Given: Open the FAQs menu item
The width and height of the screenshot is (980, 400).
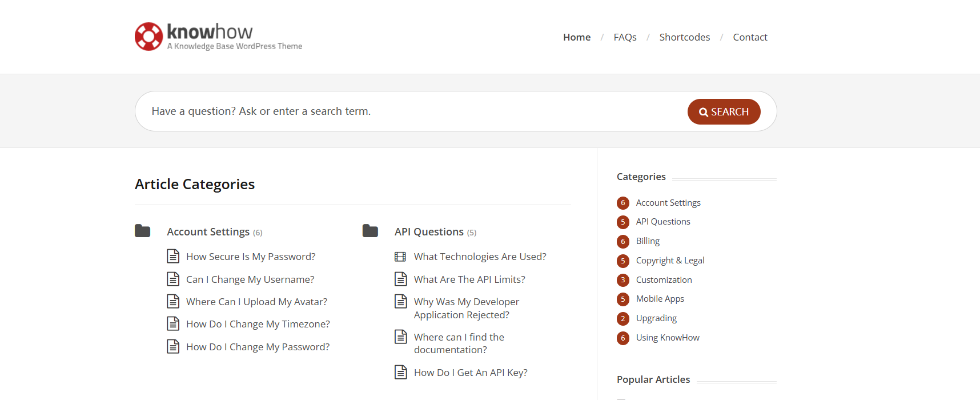Looking at the screenshot, I should click(x=625, y=37).
